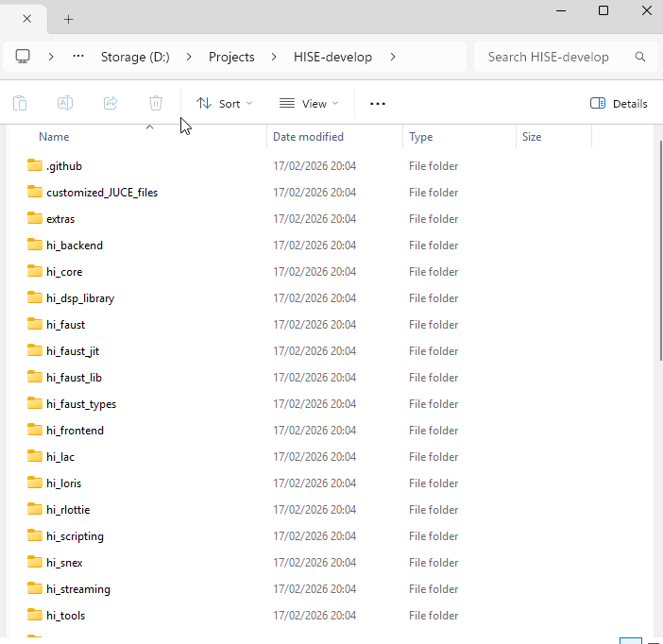Sort by Date modified column header

click(x=308, y=137)
